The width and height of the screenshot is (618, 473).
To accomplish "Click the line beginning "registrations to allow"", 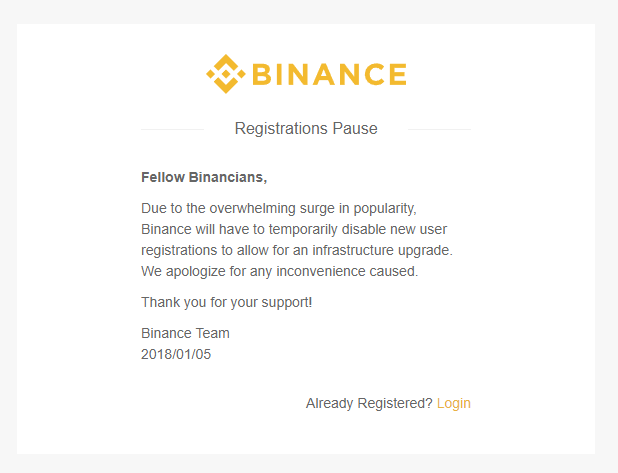I will click(x=297, y=250).
